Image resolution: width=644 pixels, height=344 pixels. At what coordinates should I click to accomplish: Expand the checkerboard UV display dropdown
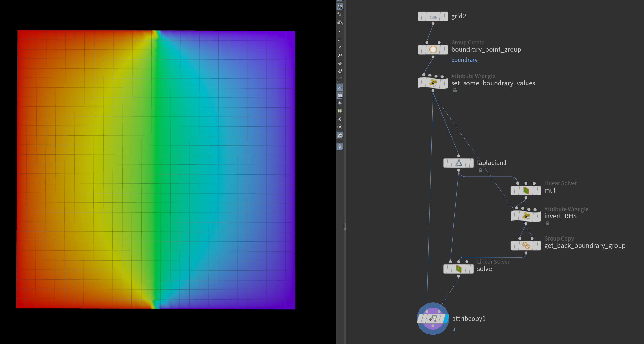[x=339, y=95]
